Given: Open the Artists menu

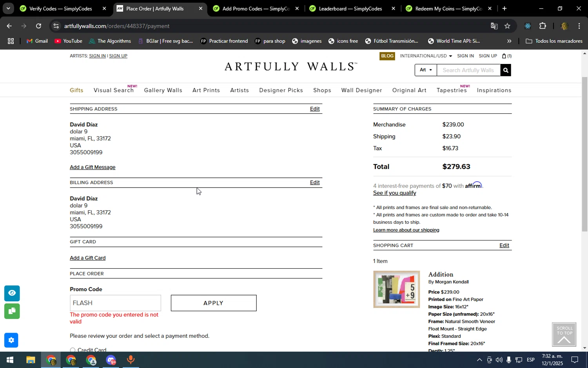Looking at the screenshot, I should [240, 90].
